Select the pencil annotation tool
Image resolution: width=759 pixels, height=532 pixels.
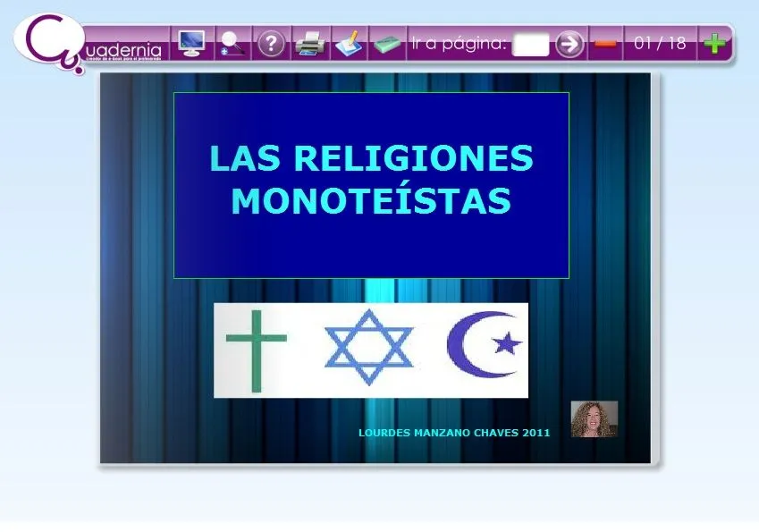click(349, 40)
